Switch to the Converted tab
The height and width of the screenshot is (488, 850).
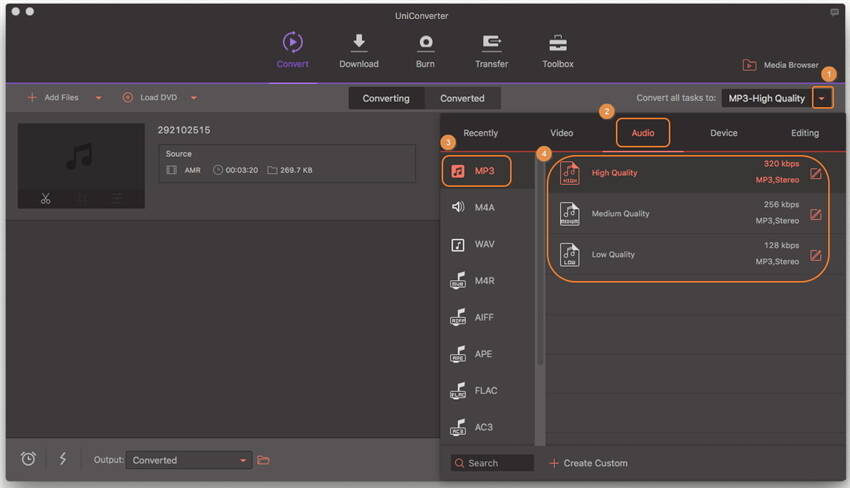462,98
